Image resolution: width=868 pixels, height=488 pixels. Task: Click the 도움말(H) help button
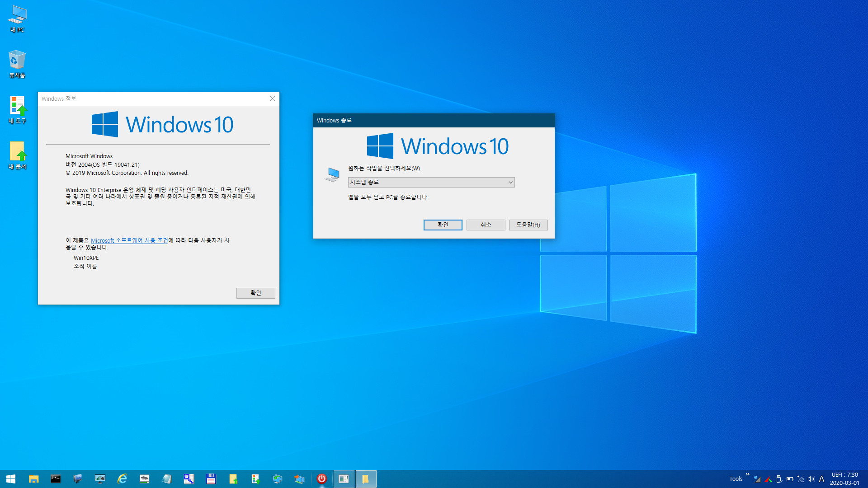[x=528, y=225]
